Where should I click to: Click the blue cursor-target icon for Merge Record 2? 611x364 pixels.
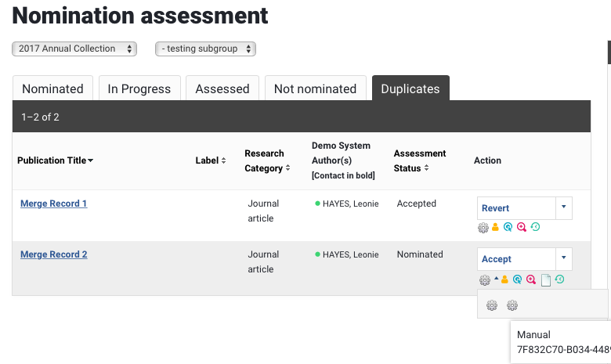[518, 279]
